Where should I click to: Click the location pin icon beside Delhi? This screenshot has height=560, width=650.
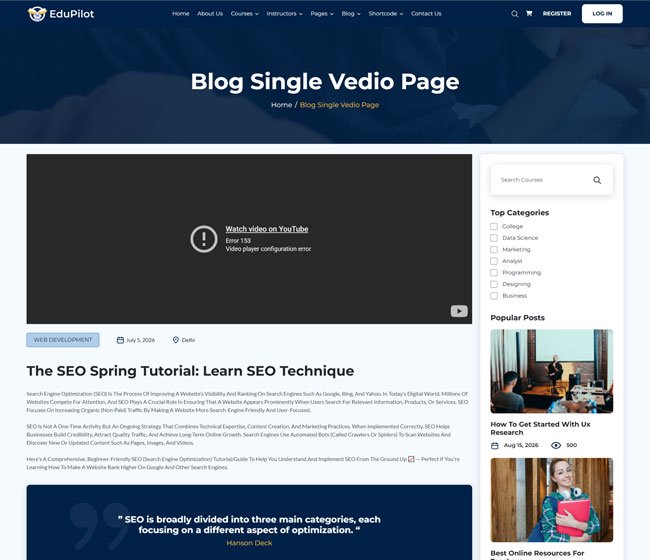[x=175, y=340]
